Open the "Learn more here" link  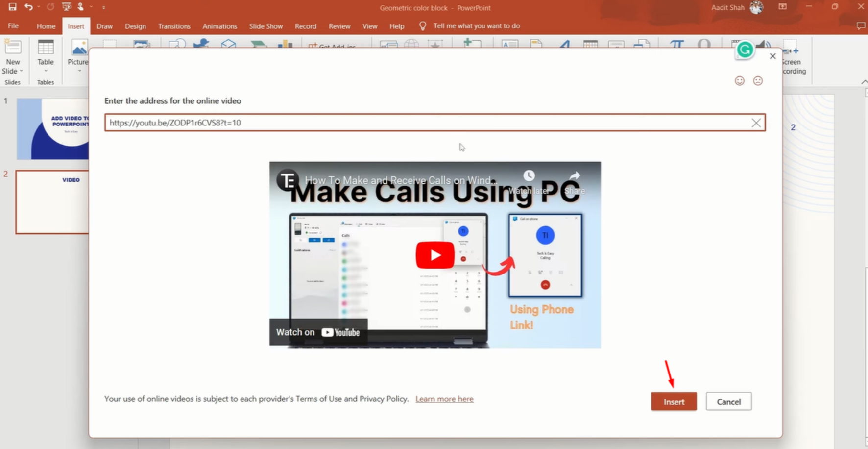click(444, 399)
